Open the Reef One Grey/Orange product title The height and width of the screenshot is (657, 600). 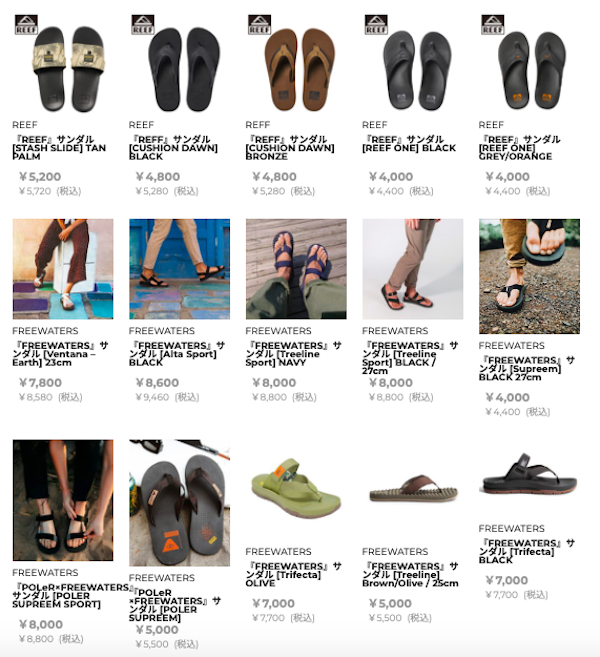pos(520,148)
